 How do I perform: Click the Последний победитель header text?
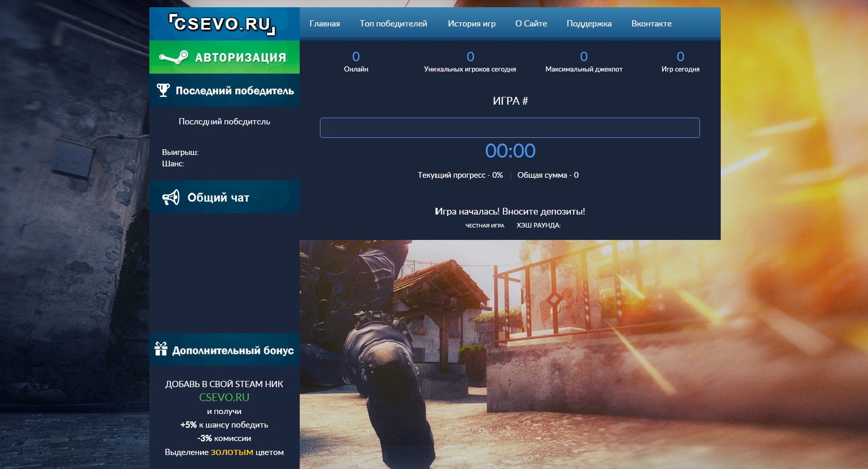pos(235,91)
